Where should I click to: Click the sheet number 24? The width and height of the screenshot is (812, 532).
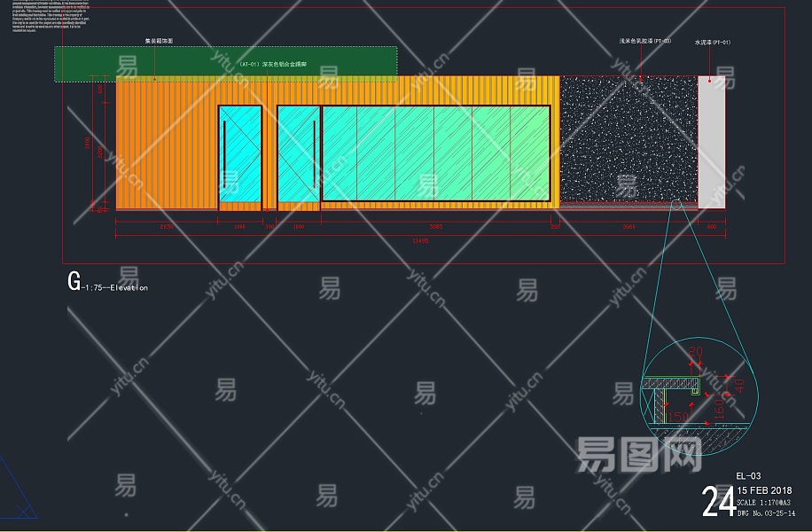[718, 501]
